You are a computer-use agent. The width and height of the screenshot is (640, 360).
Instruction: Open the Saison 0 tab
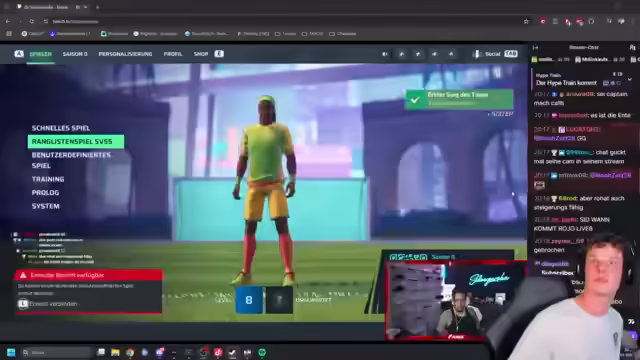click(x=75, y=54)
